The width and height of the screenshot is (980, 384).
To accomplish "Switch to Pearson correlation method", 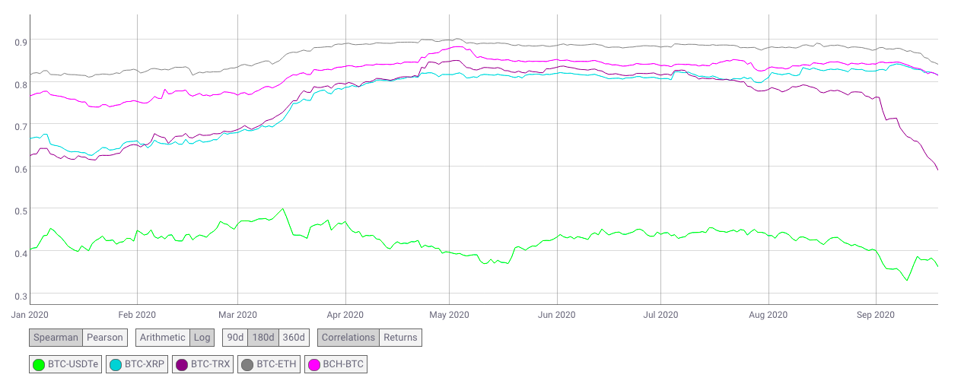I will [x=104, y=337].
